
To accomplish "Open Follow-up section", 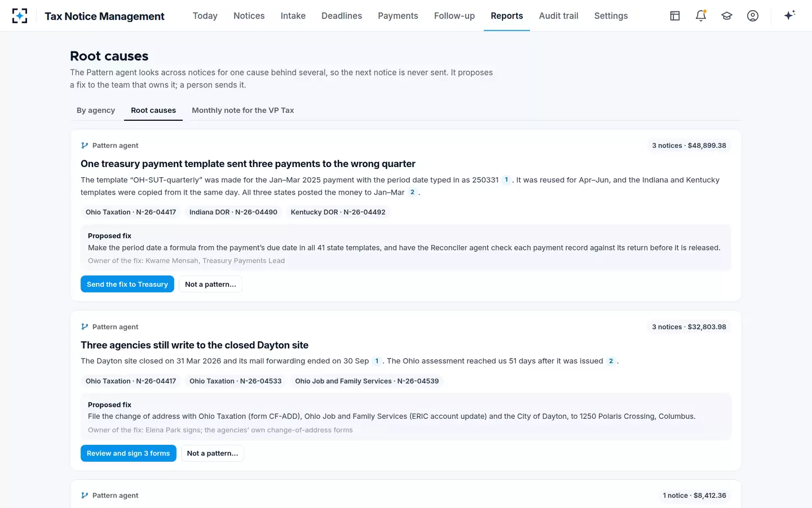I will pos(454,16).
